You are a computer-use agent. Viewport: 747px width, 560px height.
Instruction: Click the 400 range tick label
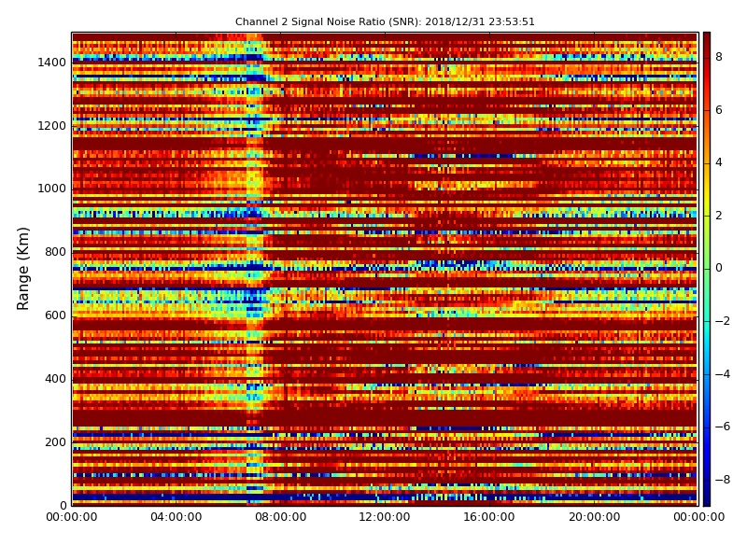coord(56,379)
